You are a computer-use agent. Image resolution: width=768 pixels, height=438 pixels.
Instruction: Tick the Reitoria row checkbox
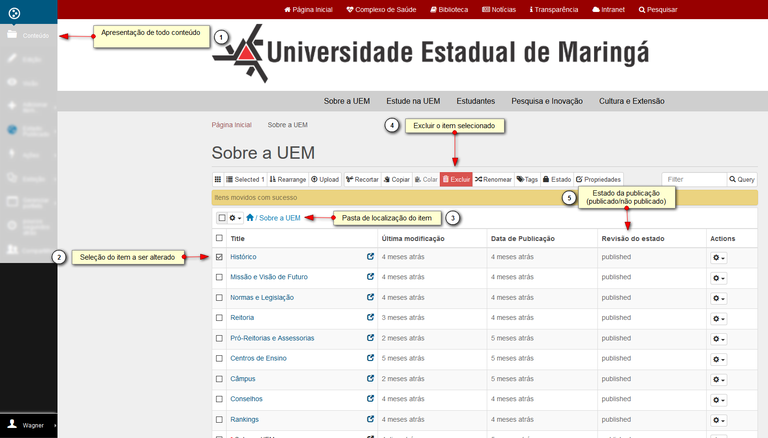click(x=220, y=317)
